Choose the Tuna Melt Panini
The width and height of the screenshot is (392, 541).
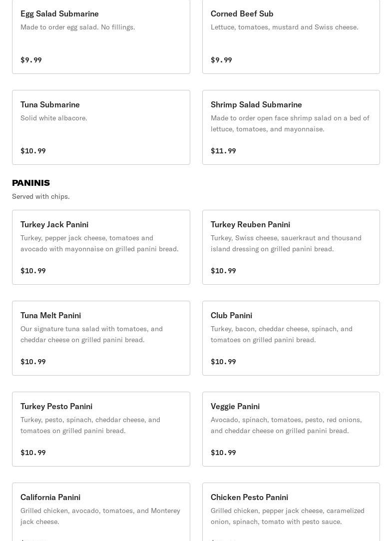(101, 338)
